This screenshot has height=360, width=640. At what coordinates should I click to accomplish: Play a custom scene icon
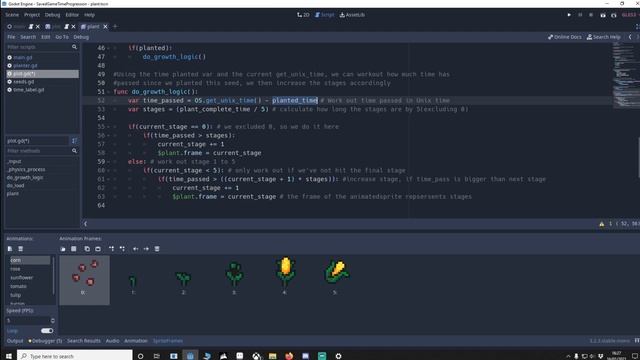point(614,15)
